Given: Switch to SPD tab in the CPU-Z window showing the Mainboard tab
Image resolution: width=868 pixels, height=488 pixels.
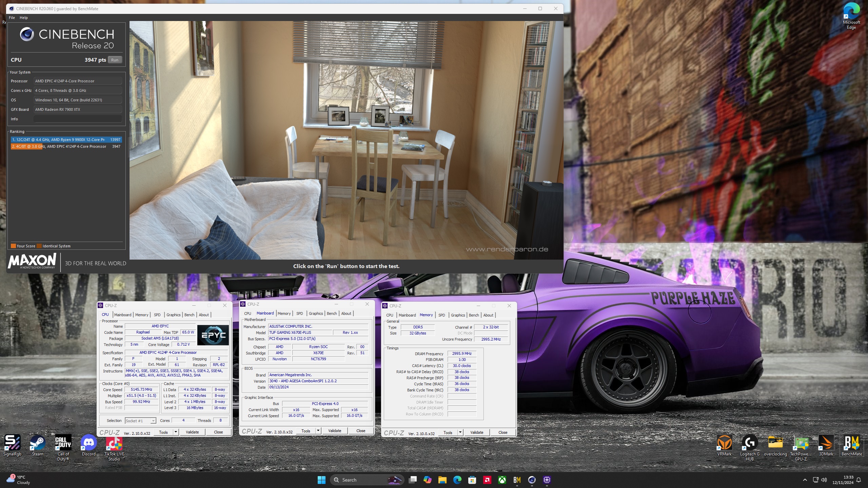Looking at the screenshot, I should click(x=300, y=313).
